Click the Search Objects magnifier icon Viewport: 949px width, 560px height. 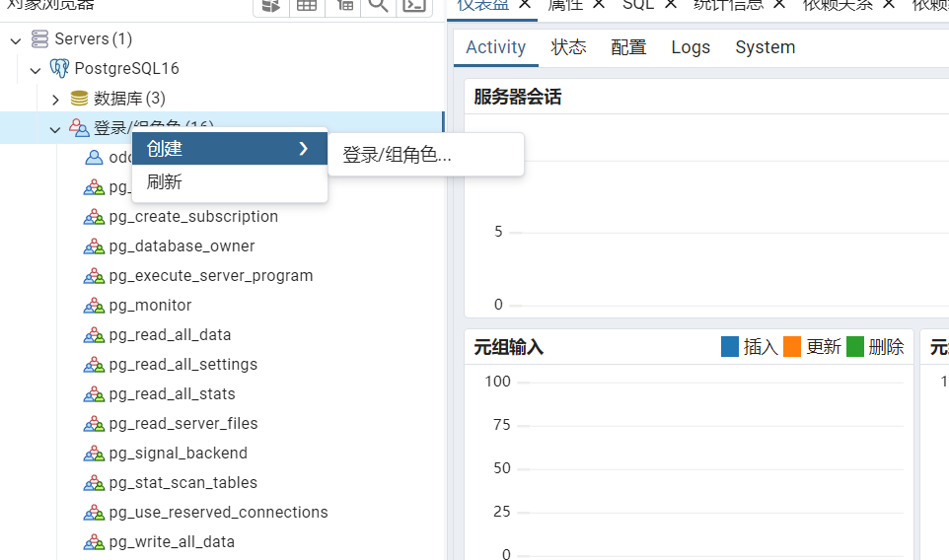tap(378, 5)
